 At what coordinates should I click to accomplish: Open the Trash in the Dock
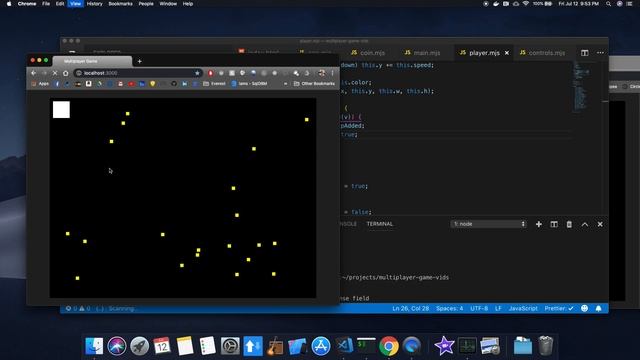pyautogui.click(x=546, y=346)
